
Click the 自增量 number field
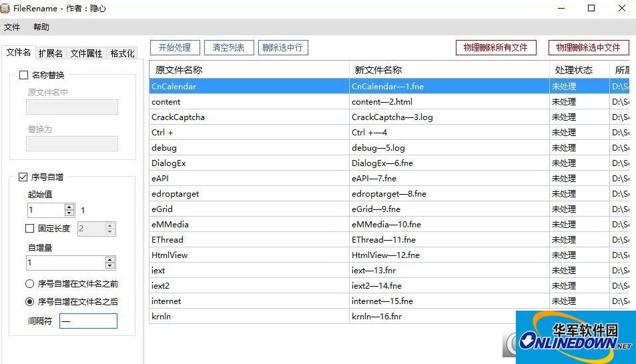coord(65,262)
